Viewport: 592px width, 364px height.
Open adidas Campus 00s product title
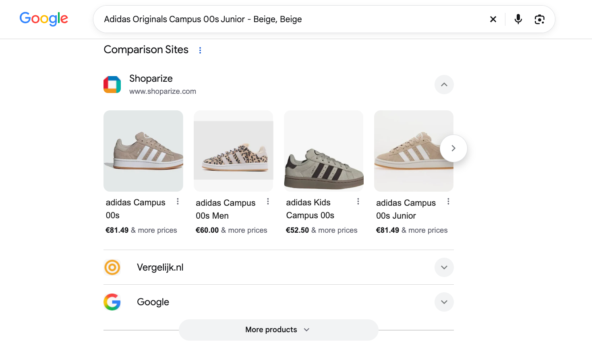tap(136, 209)
